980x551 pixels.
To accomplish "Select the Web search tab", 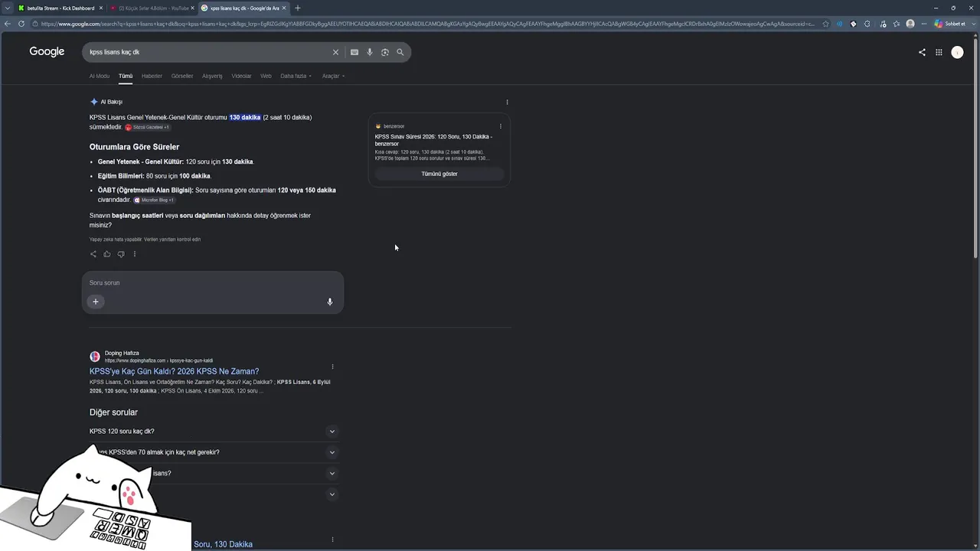I will 266,76.
